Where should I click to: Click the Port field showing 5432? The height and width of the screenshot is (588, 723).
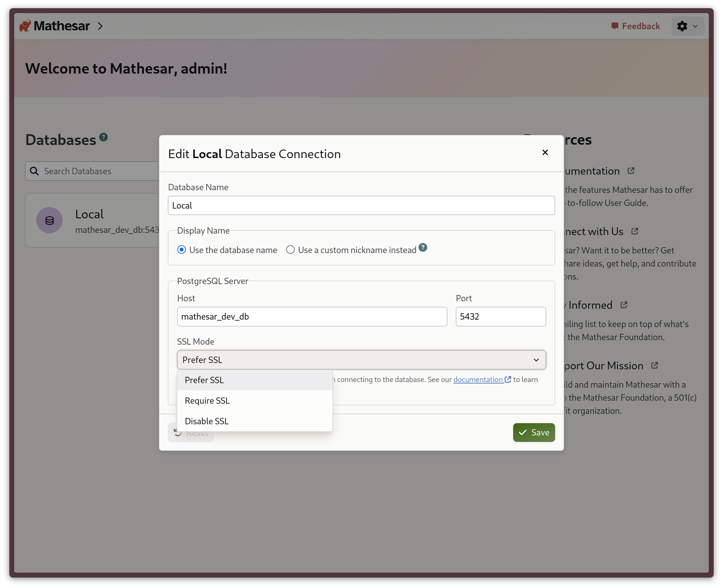501,316
